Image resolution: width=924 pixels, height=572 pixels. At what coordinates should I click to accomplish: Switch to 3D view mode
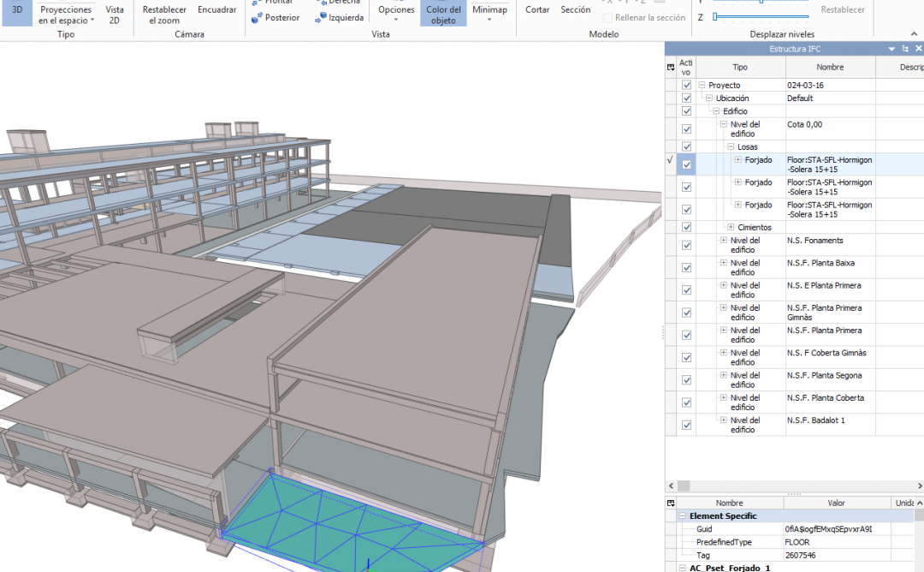coord(17,13)
